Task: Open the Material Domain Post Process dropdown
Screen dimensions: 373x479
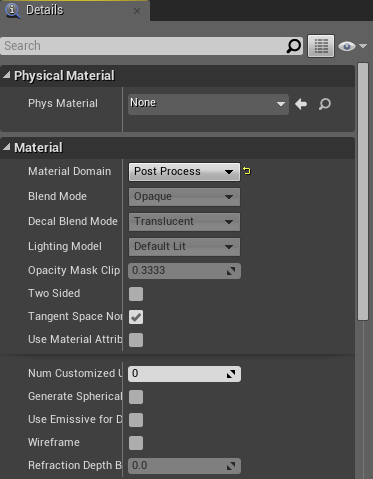Action: [x=184, y=172]
